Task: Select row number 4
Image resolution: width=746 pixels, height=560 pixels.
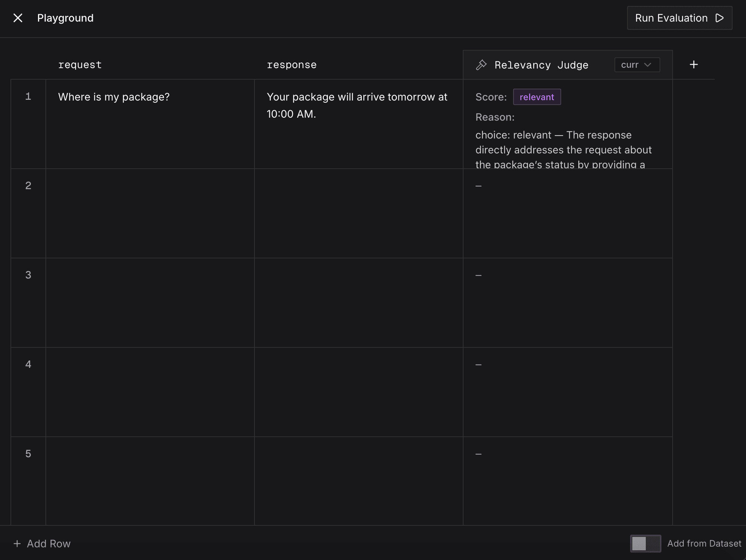Action: tap(28, 365)
